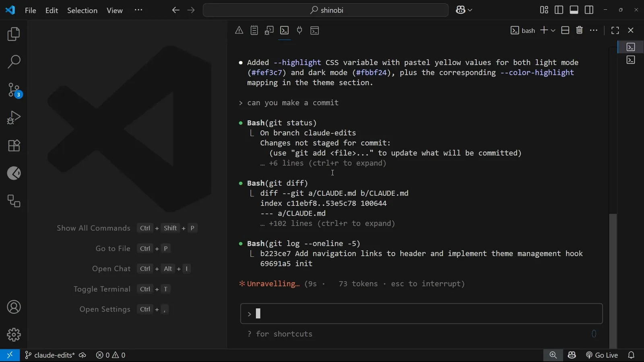Image resolution: width=644 pixels, height=362 pixels.
Task: Open the Edit menu
Action: [x=52, y=10]
